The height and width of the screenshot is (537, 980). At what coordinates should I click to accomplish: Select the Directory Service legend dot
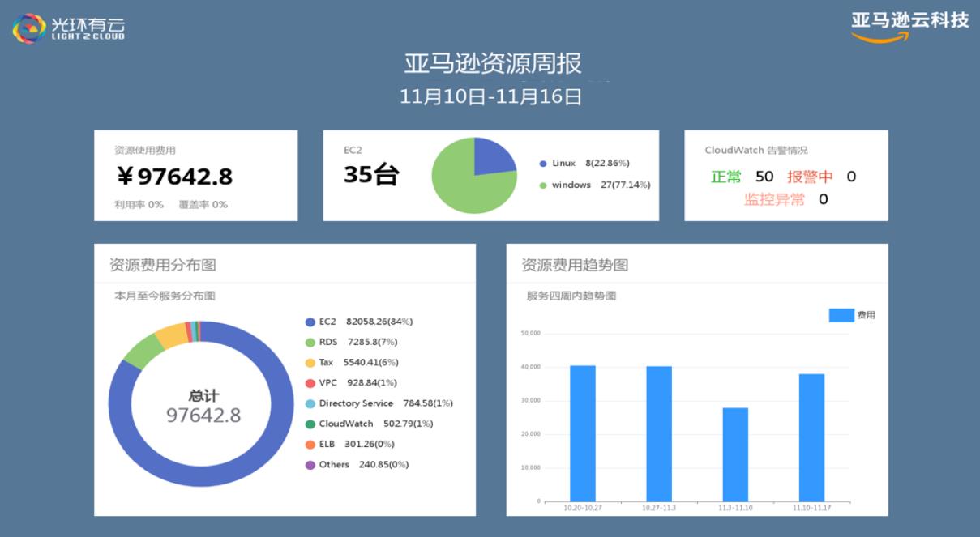(310, 403)
